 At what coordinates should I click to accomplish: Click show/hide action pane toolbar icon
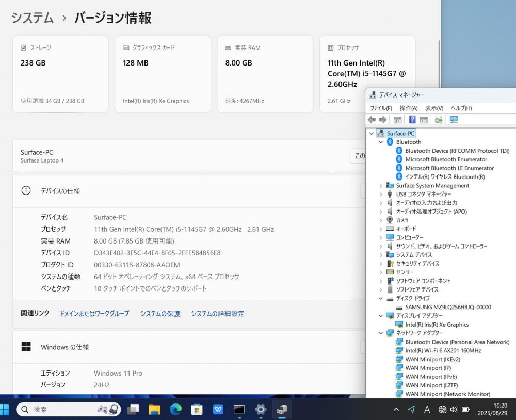click(424, 120)
